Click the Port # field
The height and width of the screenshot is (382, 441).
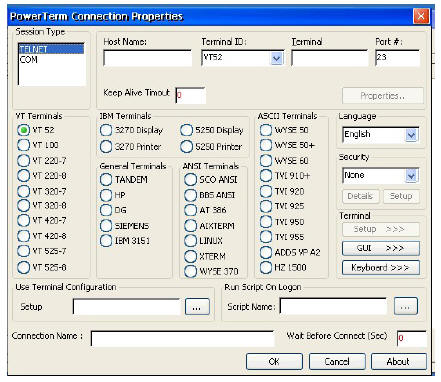coord(397,58)
